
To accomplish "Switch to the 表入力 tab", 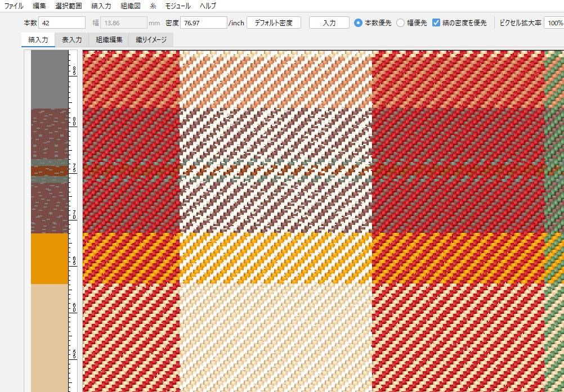I will click(71, 40).
